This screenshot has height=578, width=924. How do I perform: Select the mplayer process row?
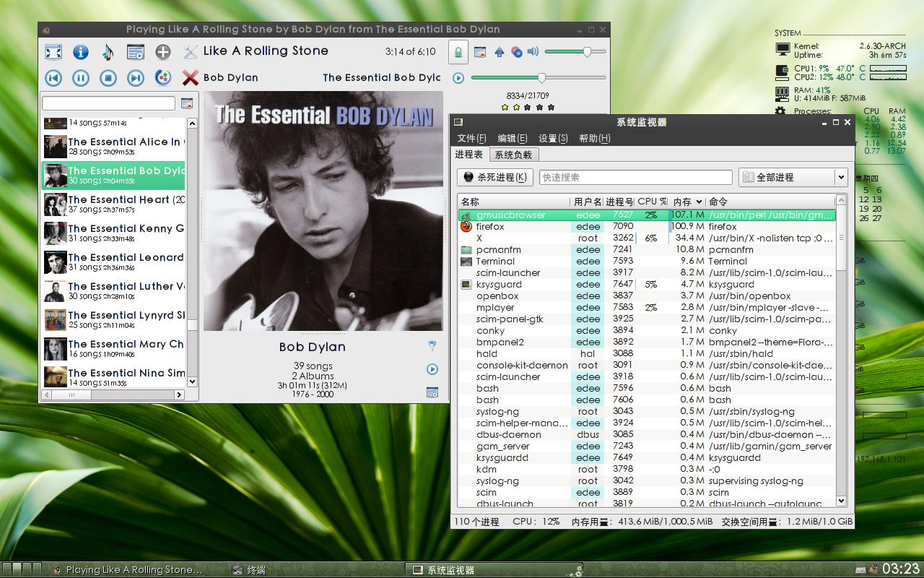(x=647, y=307)
